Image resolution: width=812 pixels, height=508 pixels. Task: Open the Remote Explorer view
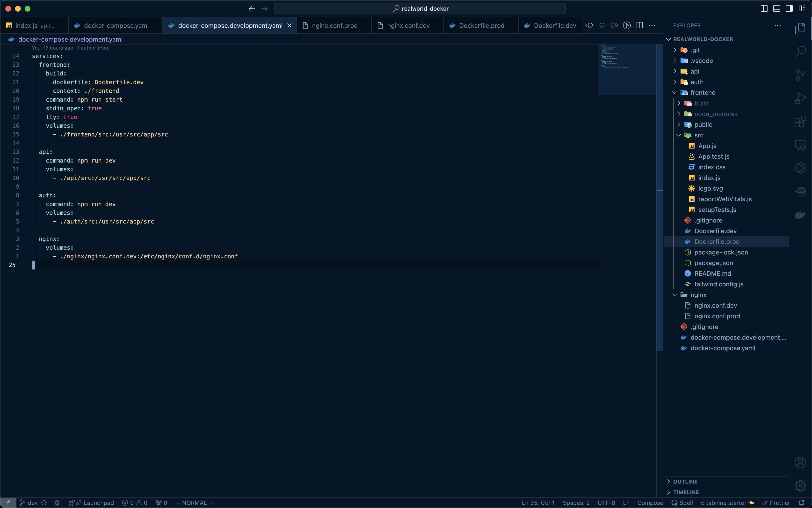pyautogui.click(x=800, y=145)
